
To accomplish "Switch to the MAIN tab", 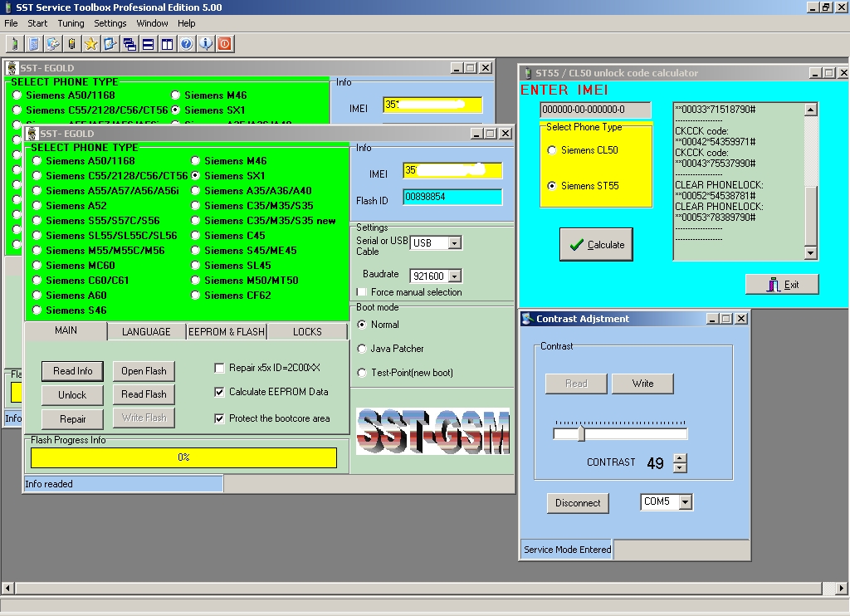I will click(x=66, y=330).
